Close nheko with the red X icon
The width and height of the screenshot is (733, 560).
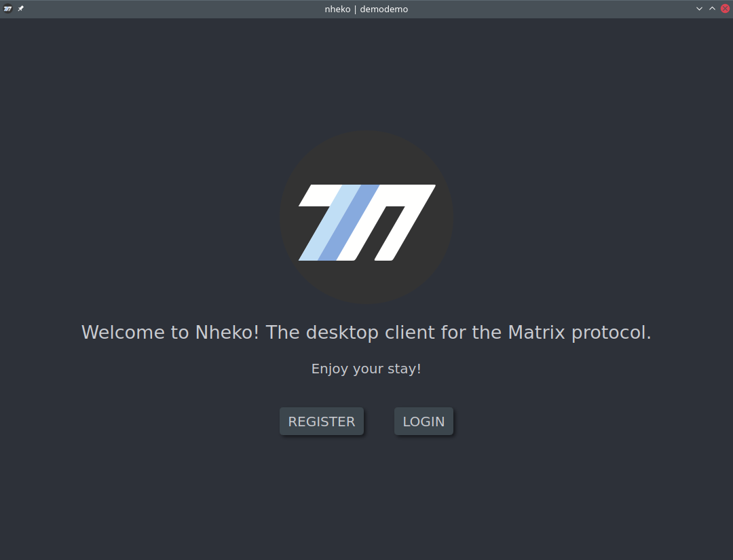[725, 9]
